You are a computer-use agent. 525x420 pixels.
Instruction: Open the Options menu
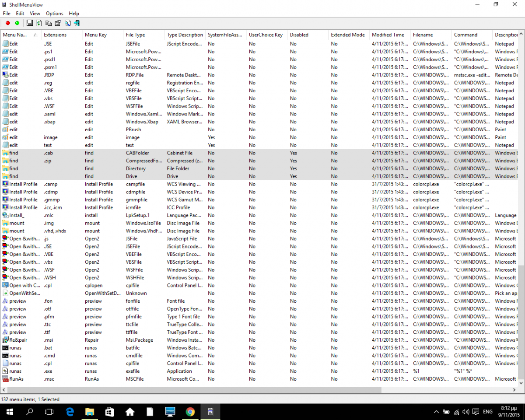point(55,14)
